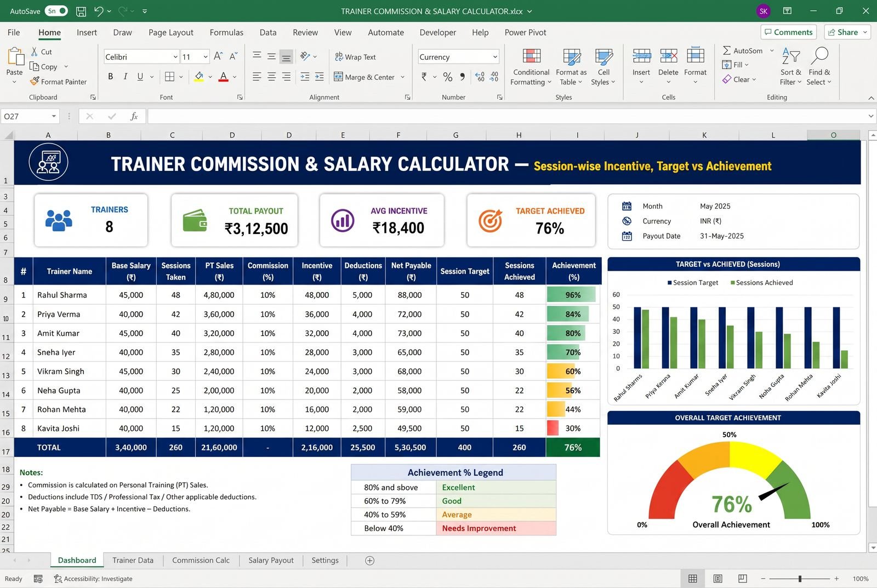The height and width of the screenshot is (588, 877).
Task: Switch to Trainer Data sheet
Action: [x=133, y=560]
